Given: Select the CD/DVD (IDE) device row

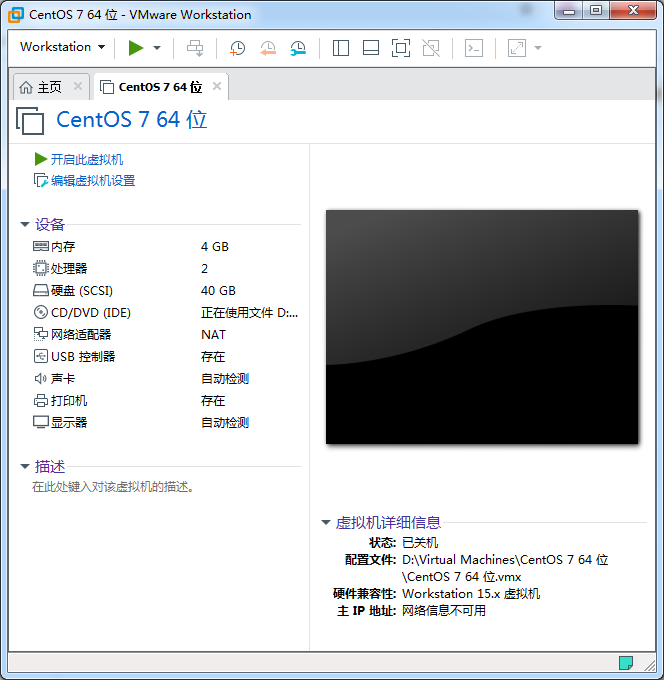Looking at the screenshot, I should point(165,312).
